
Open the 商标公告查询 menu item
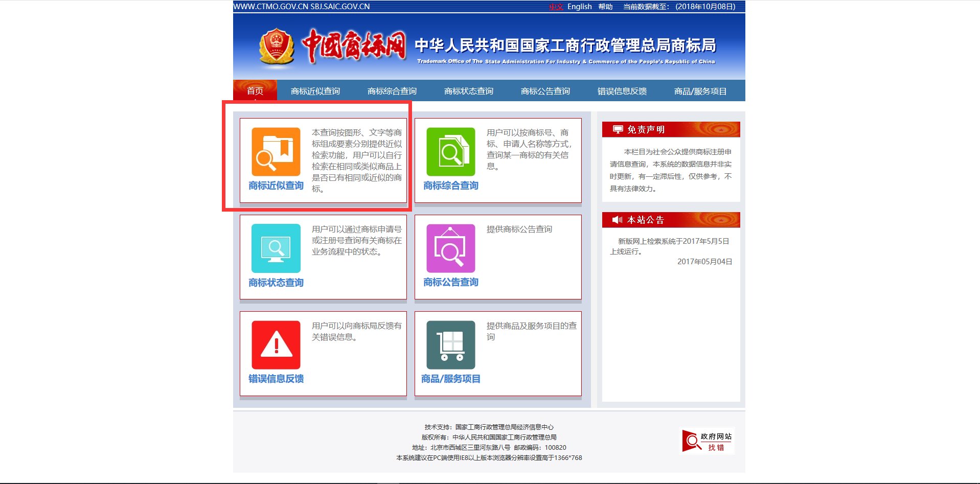(545, 90)
